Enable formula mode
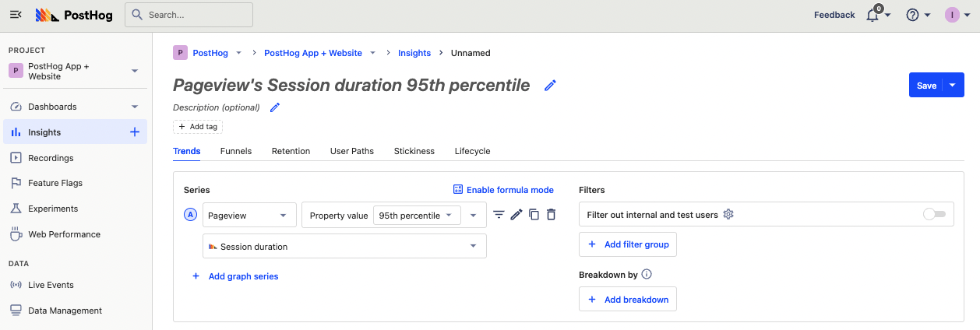 click(503, 190)
